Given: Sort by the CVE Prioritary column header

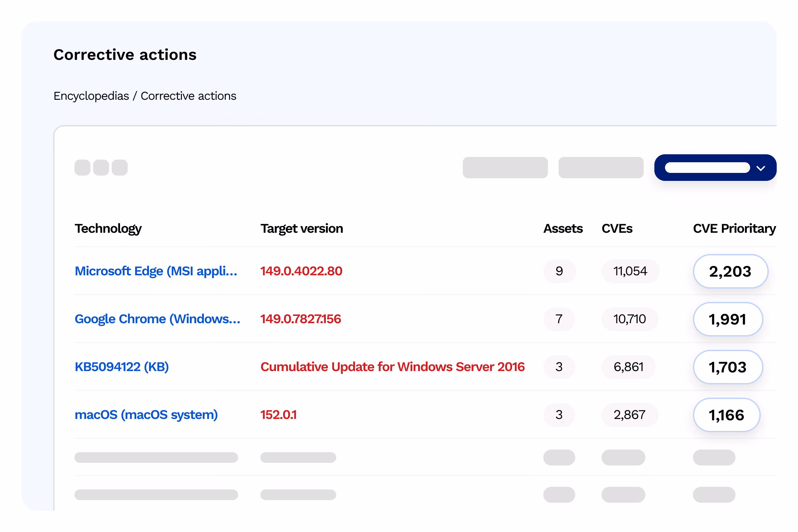Looking at the screenshot, I should 734,229.
